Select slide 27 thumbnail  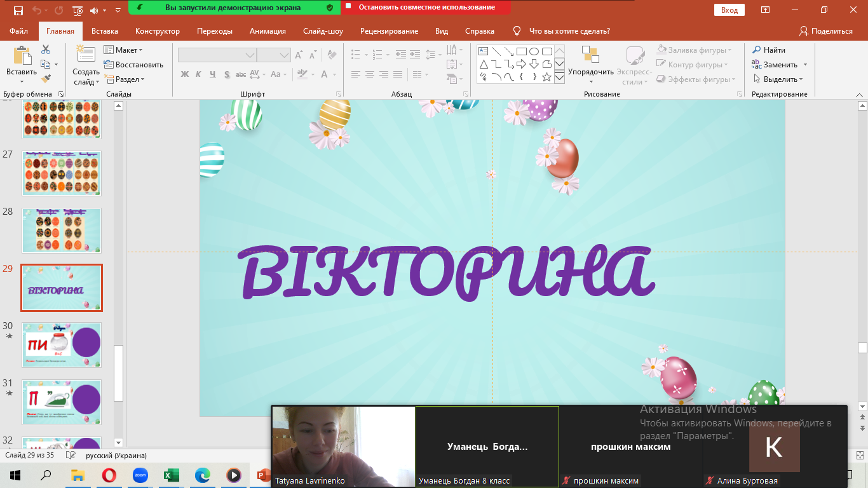tap(62, 173)
